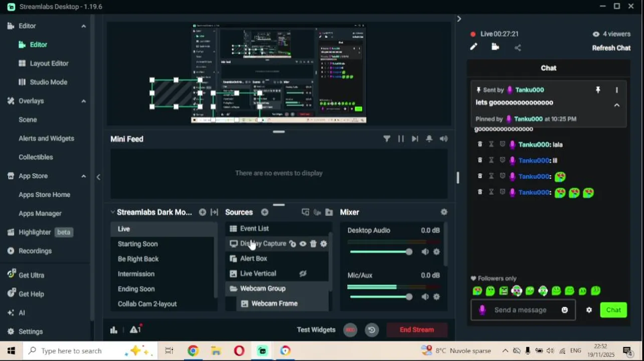Click Test Widgets
The image size is (644, 361).
(316, 330)
